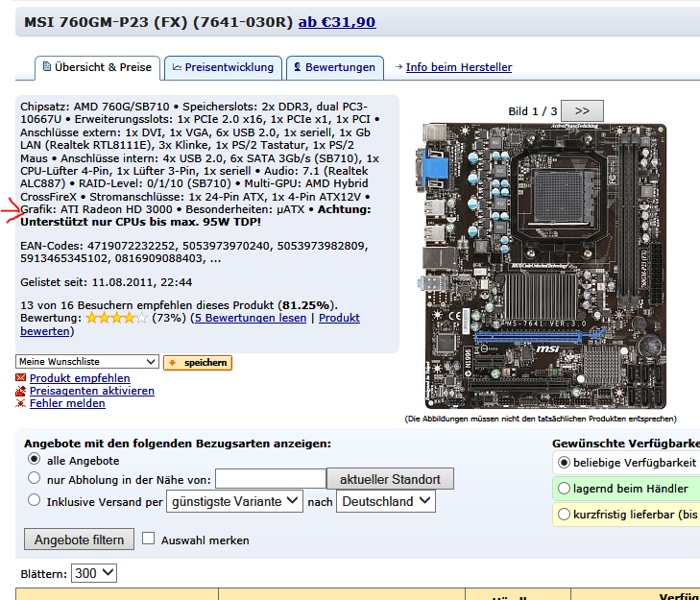Click the speichern button
Screen dimensions: 700x600
pyautogui.click(x=198, y=363)
